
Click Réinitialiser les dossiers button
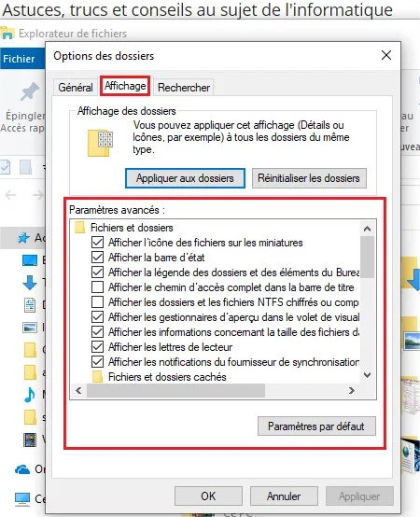309,178
